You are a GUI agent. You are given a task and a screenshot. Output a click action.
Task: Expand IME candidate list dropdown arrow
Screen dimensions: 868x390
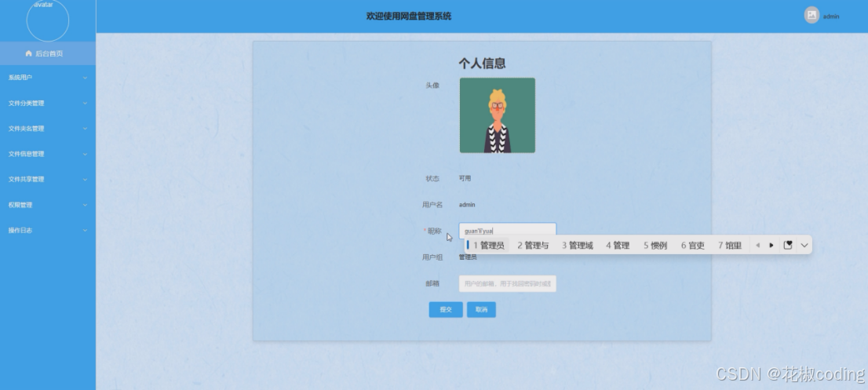pos(804,245)
